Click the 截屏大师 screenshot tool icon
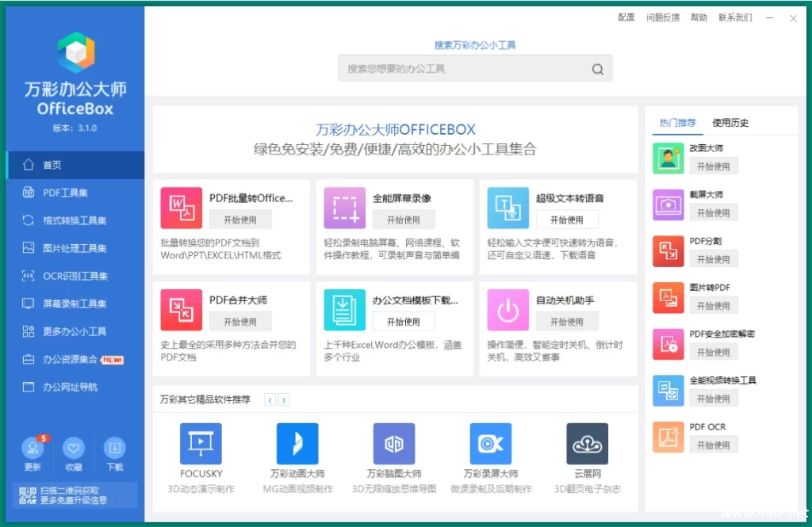Viewport: 812px width, 527px height. [668, 204]
